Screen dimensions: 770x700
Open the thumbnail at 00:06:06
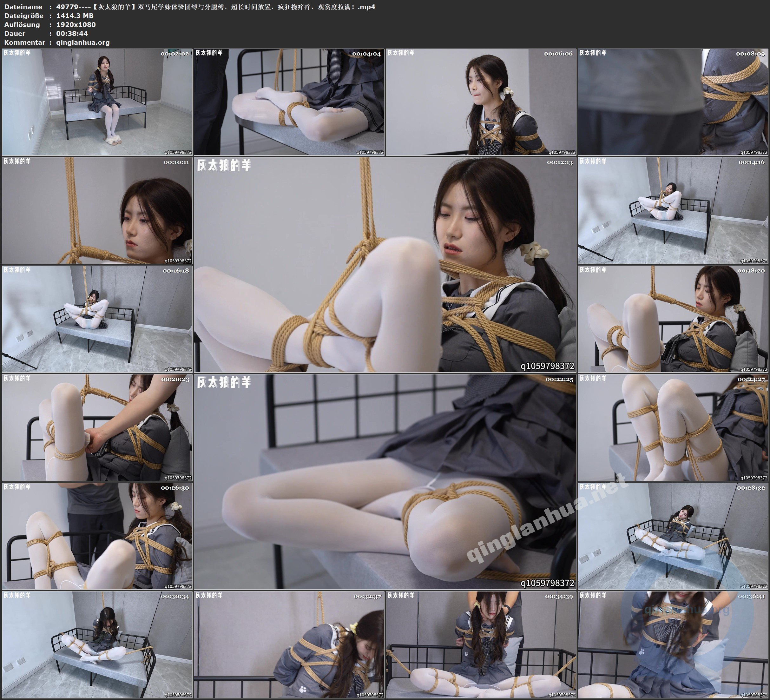click(x=481, y=102)
